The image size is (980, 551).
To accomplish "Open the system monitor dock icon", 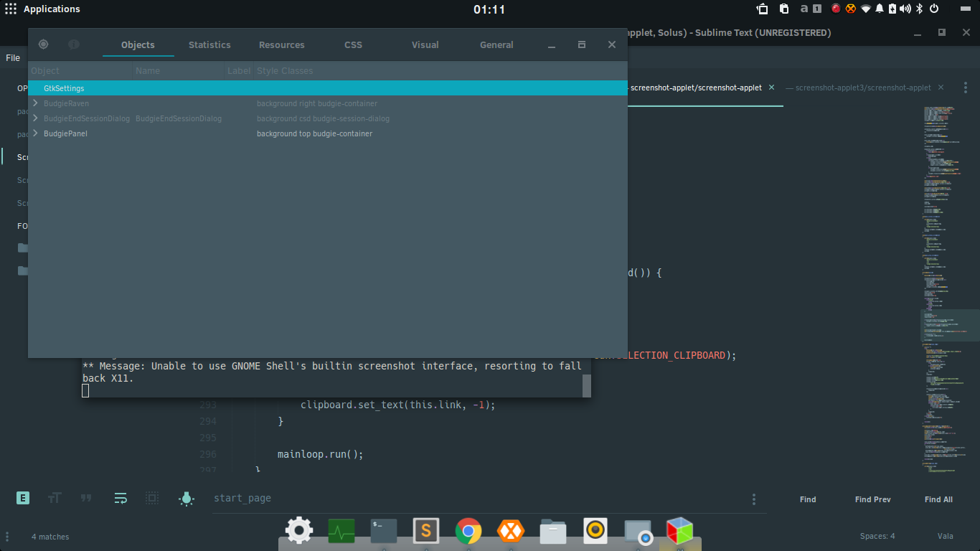I will [341, 532].
